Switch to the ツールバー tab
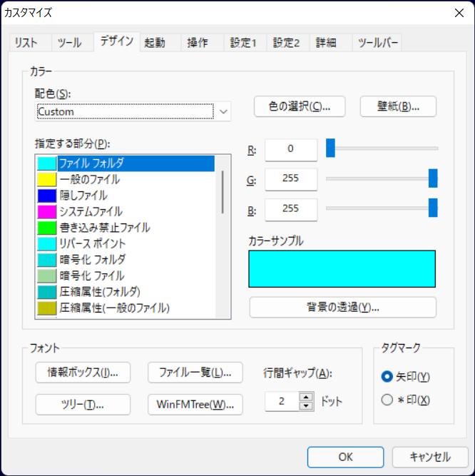Image resolution: width=475 pixels, height=476 pixels. (376, 43)
